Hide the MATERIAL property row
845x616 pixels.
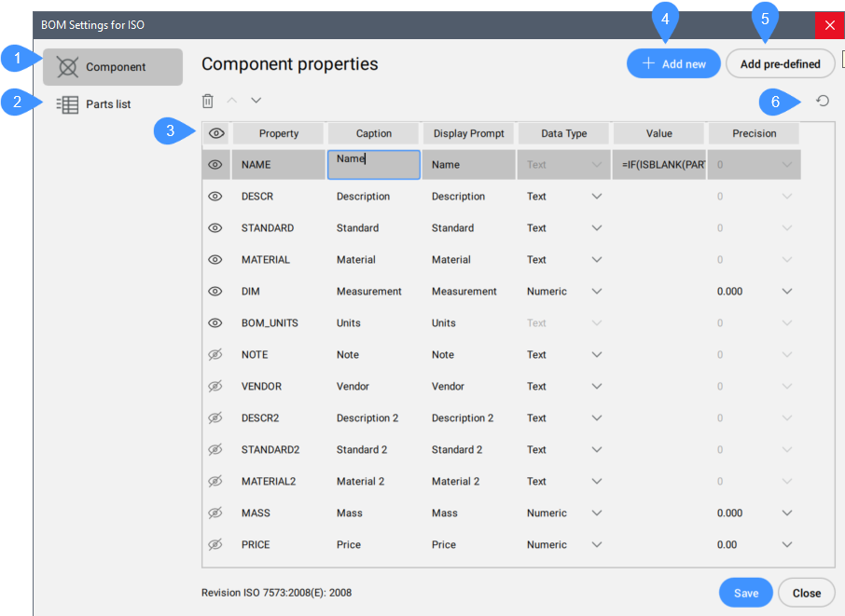point(215,260)
